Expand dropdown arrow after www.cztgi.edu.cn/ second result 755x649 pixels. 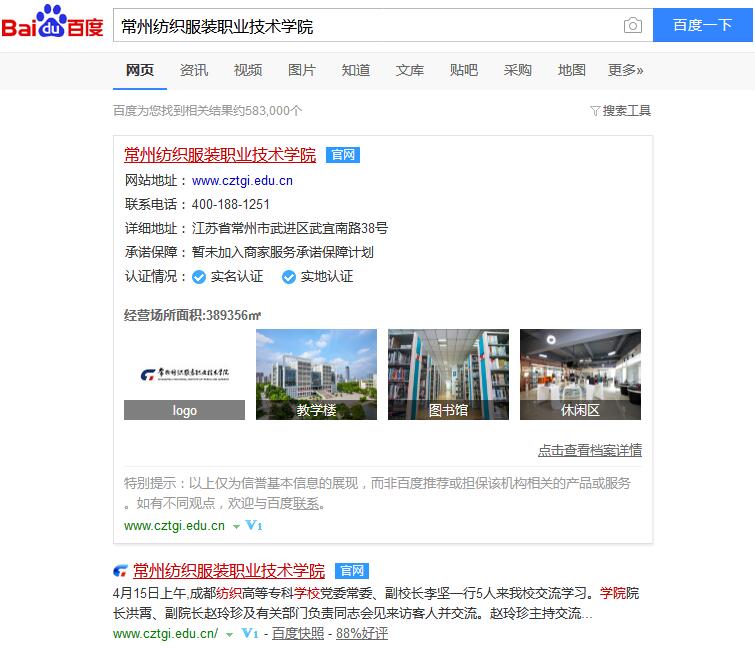pyautogui.click(x=230, y=635)
